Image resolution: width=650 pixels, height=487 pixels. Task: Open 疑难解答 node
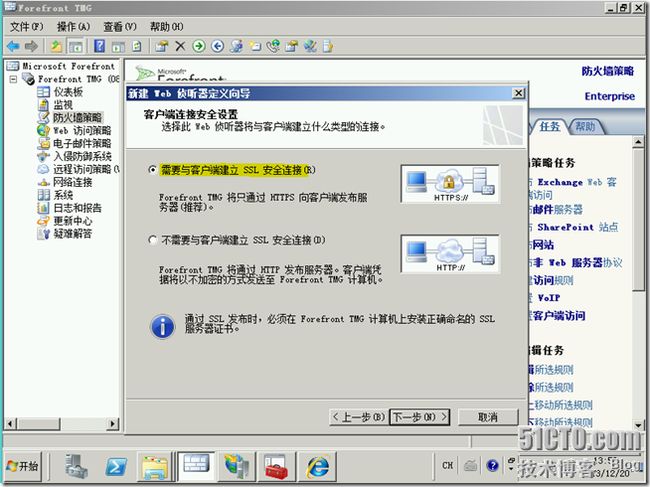coord(73,234)
